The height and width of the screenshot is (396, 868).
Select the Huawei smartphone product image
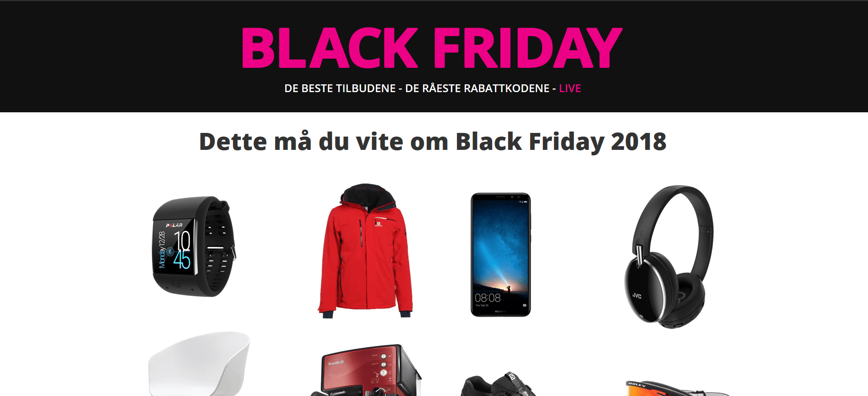coord(501,255)
